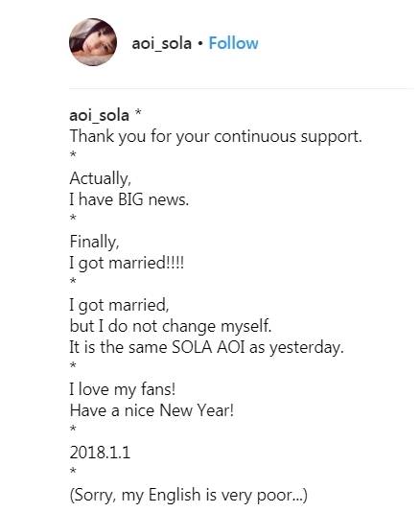Screen dimensions: 420x512
Task: Click the word 'Actually,' in the caption
Action: pos(101,179)
